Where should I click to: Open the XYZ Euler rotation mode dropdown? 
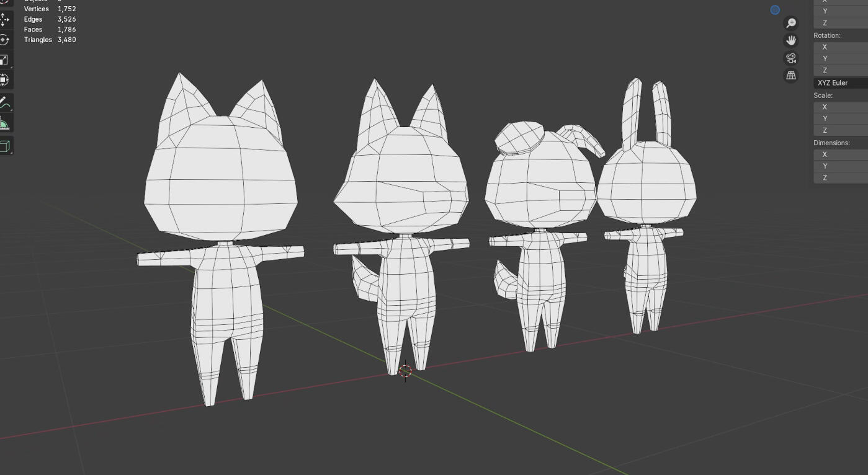[x=841, y=82]
